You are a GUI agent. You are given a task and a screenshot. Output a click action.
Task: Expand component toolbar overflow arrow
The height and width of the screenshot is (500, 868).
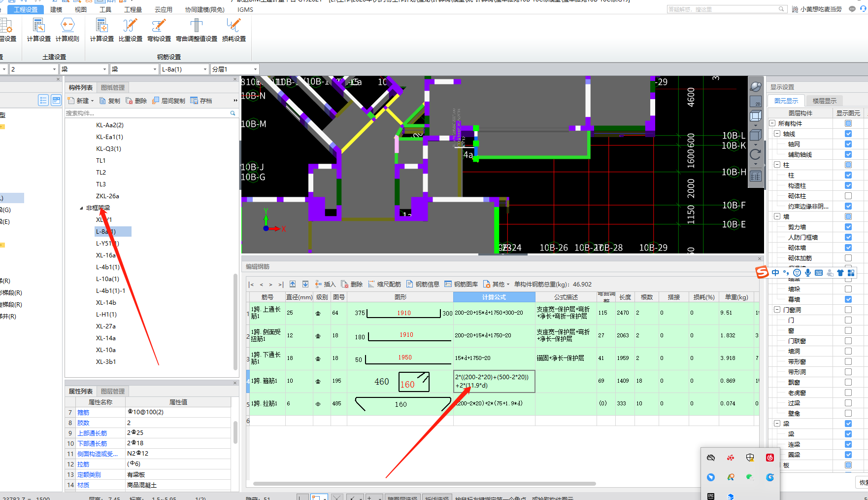[235, 101]
